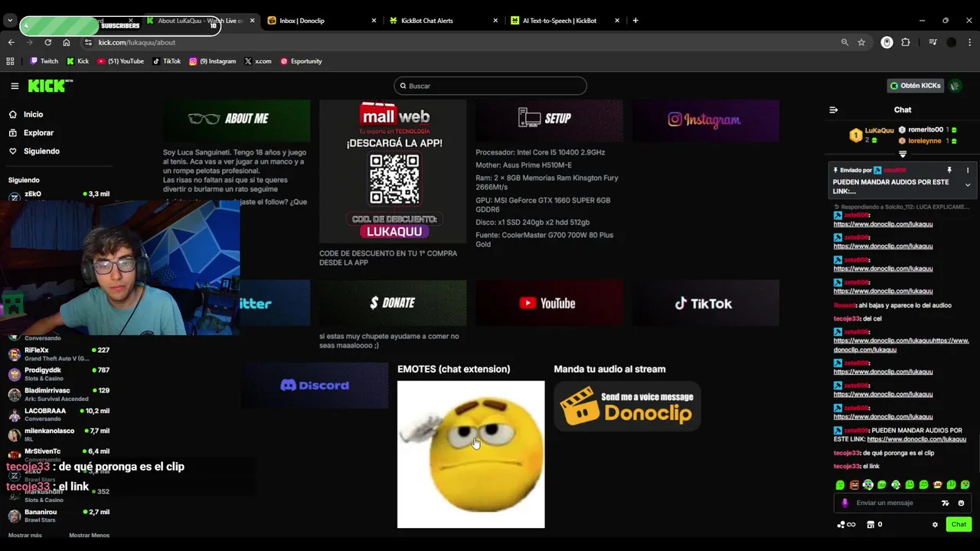Click the Instagram panel banner
This screenshot has width=980, height=551.
[x=705, y=119]
